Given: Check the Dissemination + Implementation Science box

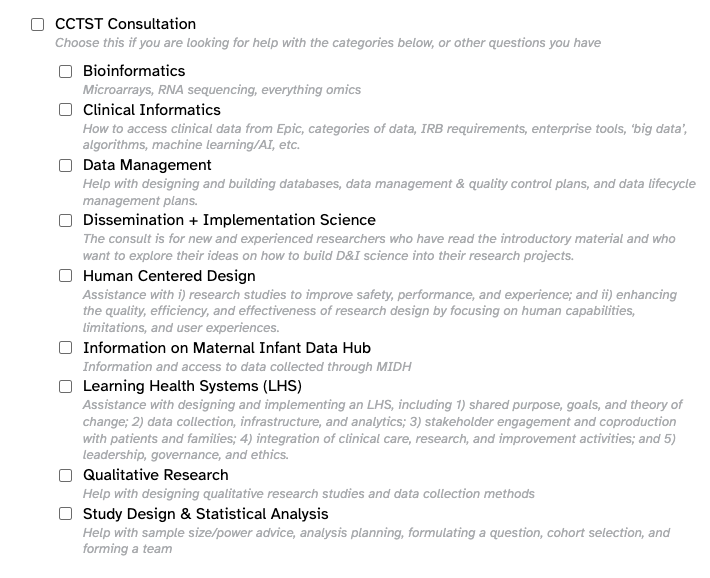Looking at the screenshot, I should [x=66, y=221].
